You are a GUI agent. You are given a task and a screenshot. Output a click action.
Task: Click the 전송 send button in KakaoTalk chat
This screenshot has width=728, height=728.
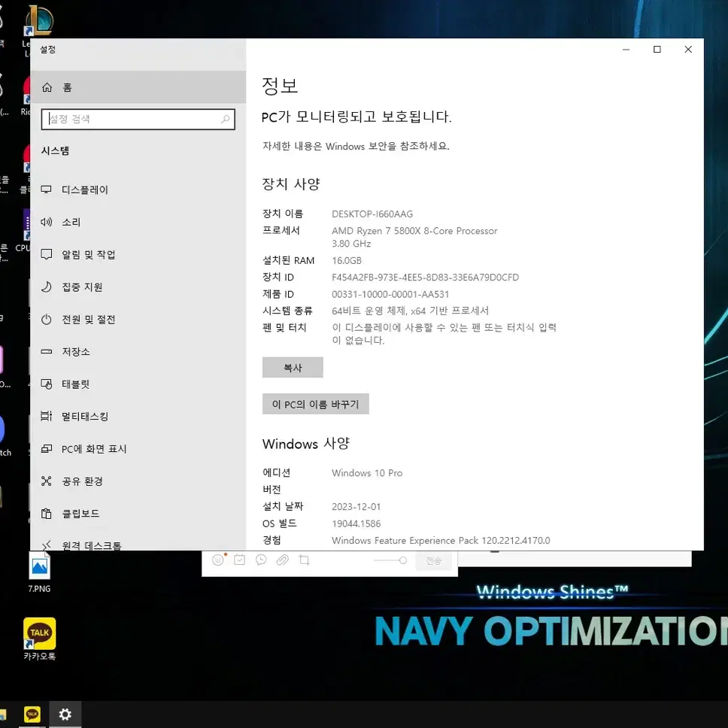pos(434,561)
